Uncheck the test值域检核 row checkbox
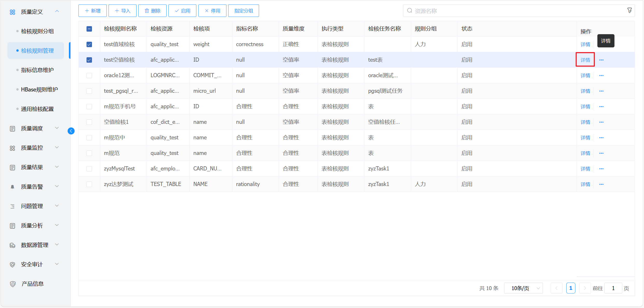The height and width of the screenshot is (308, 644). pos(89,44)
